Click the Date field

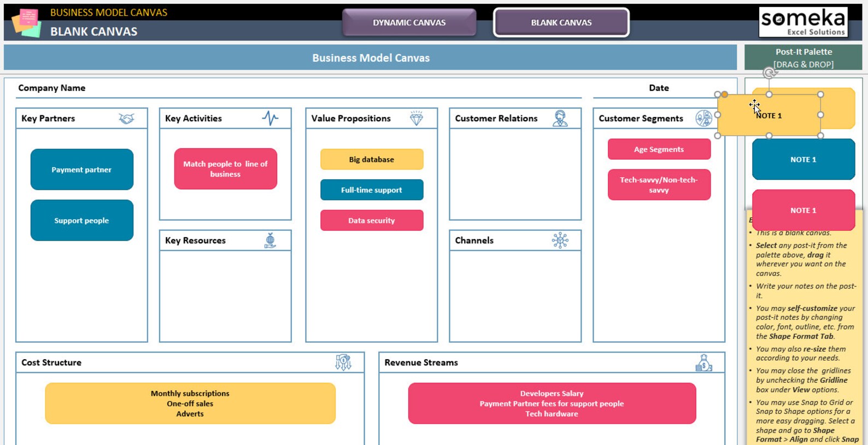659,88
